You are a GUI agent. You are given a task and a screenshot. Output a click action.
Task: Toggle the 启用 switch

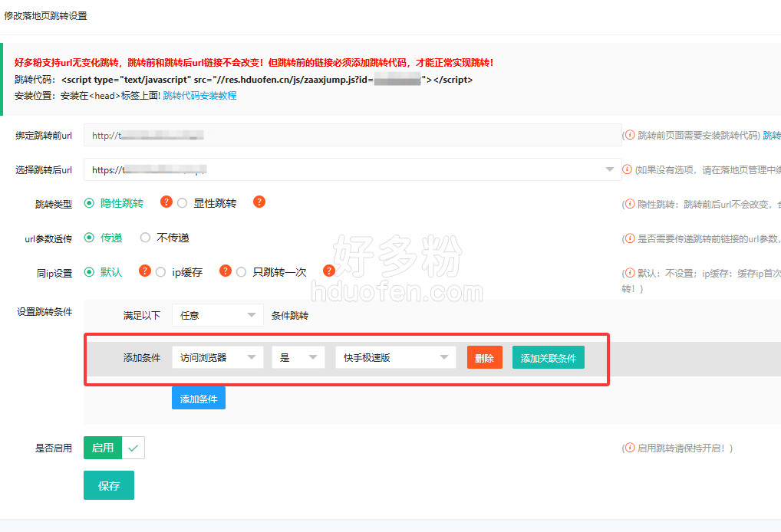coord(114,448)
